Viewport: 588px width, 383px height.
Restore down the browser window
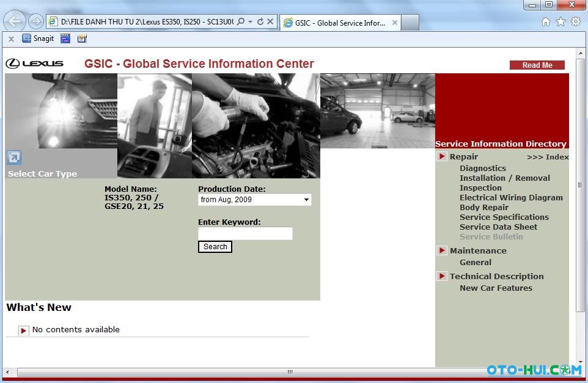[x=549, y=4]
